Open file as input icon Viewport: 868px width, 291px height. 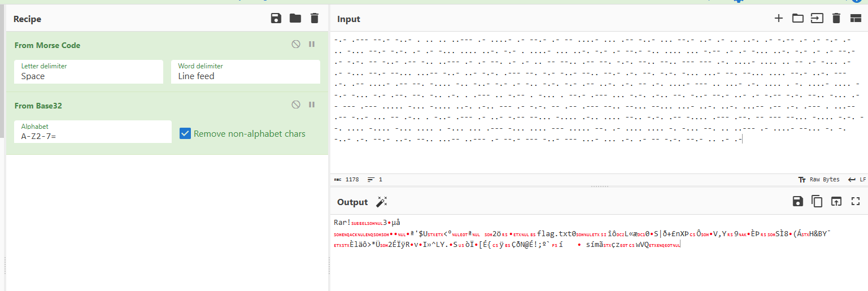pos(797,19)
